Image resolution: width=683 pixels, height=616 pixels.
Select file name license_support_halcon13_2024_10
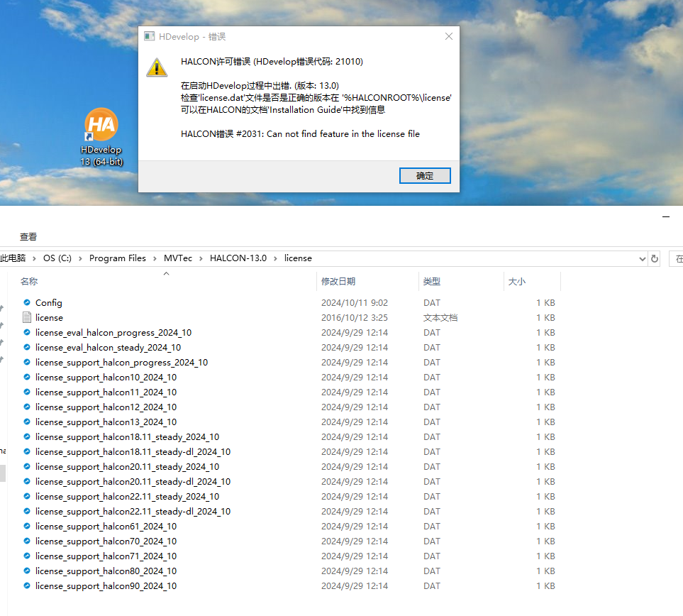point(106,422)
